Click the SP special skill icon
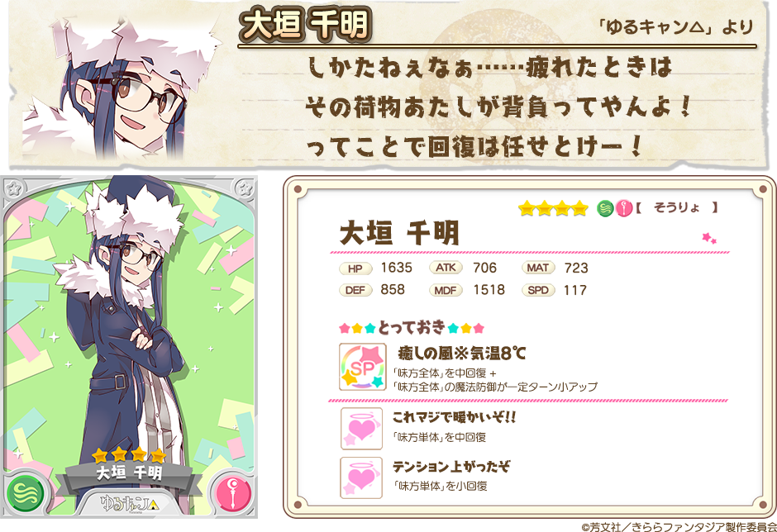 [362, 367]
